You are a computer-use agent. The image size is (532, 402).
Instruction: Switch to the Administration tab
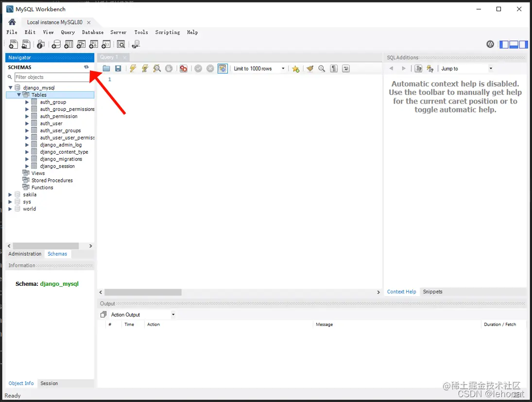[25, 254]
